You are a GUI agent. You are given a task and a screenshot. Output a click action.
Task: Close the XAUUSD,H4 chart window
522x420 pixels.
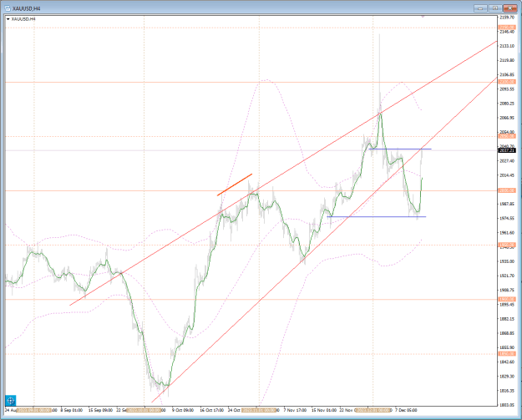510,8
